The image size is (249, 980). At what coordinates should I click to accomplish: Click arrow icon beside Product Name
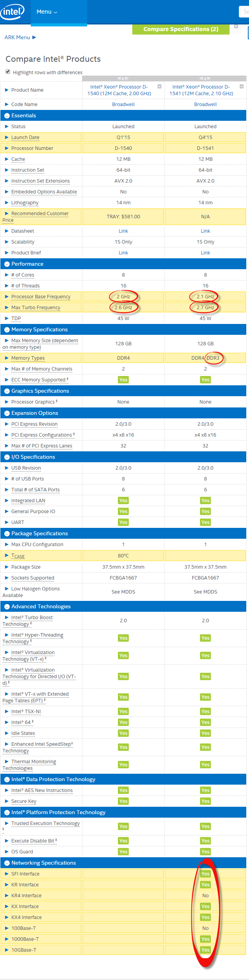pos(7,90)
